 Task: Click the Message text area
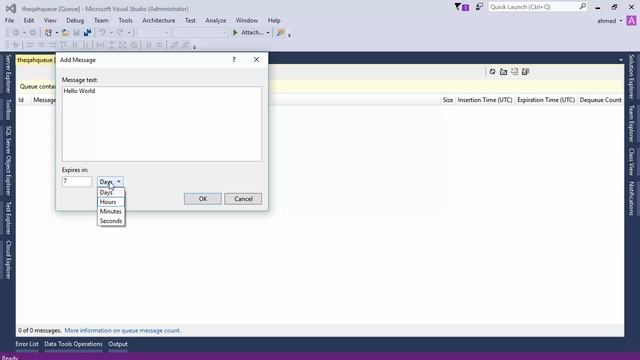[162, 124]
